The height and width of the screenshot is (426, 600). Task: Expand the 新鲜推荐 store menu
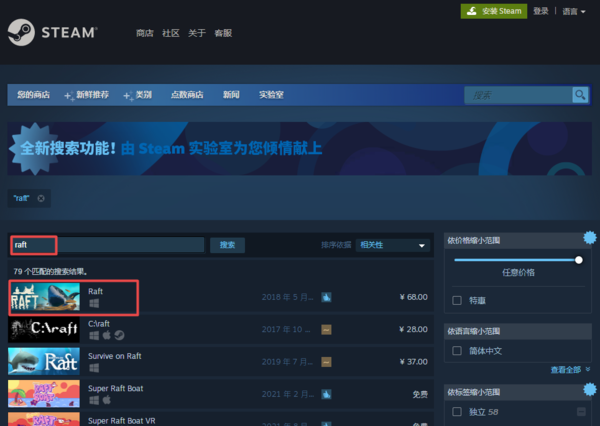(x=87, y=95)
